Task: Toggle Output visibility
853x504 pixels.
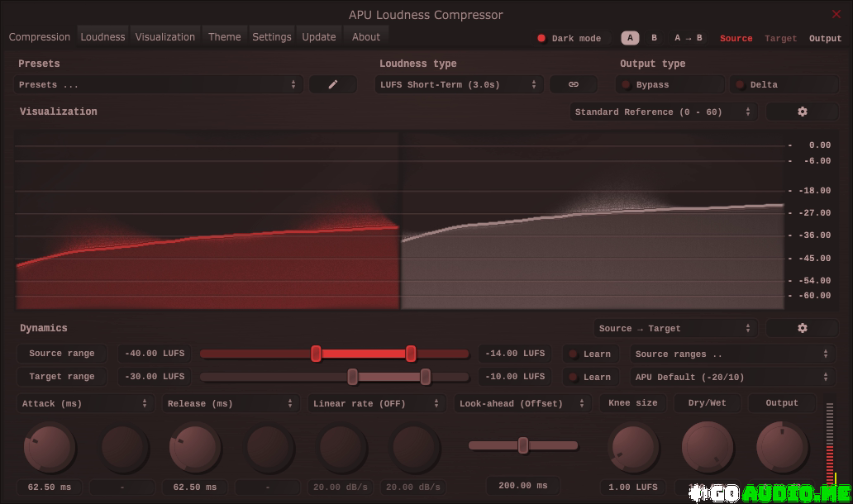Action: [825, 38]
